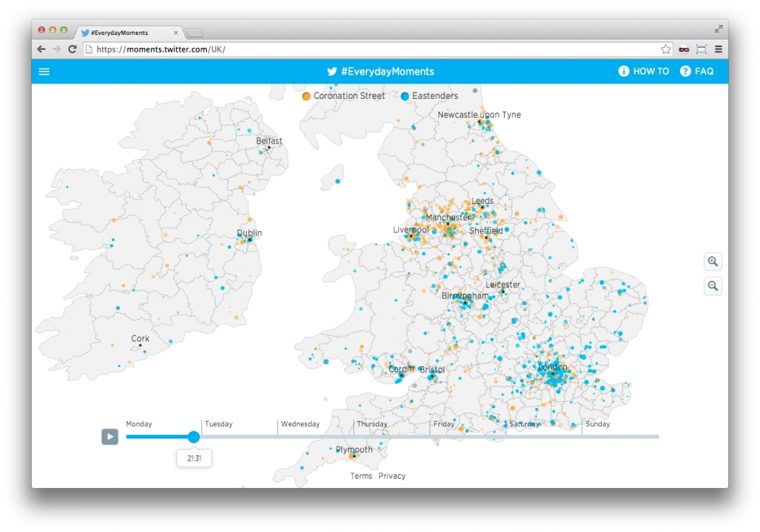Click the Thursday label on timeline
This screenshot has width=760, height=532.
pos(372,424)
